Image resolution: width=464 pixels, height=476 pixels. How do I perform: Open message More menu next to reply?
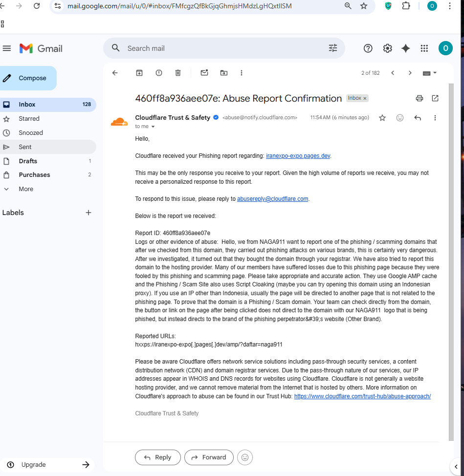tap(435, 118)
